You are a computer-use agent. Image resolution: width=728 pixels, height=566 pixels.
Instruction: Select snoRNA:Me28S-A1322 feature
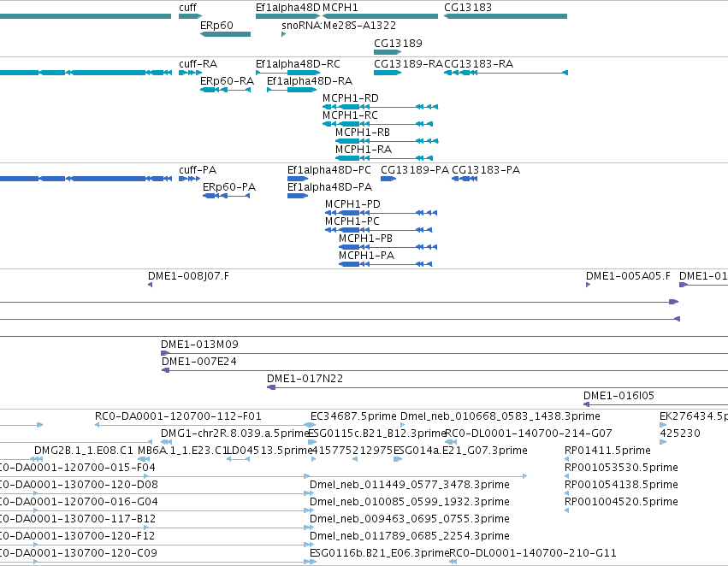pyautogui.click(x=284, y=34)
